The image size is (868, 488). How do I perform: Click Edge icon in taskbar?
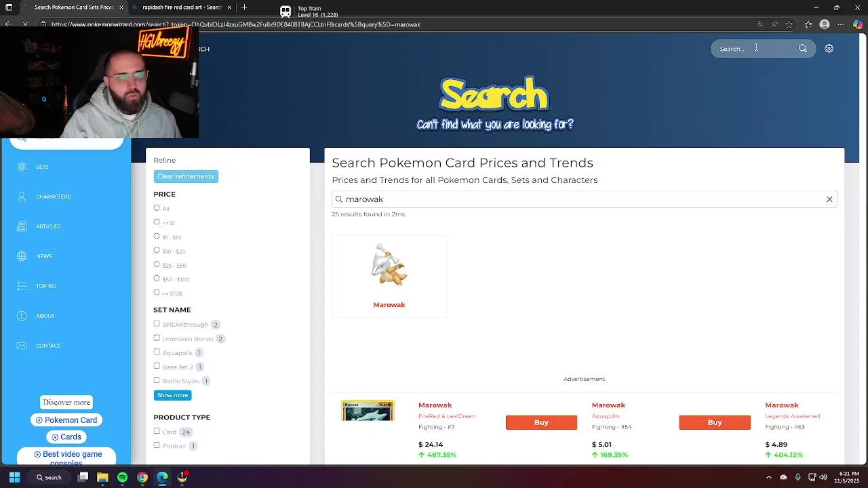(x=162, y=477)
